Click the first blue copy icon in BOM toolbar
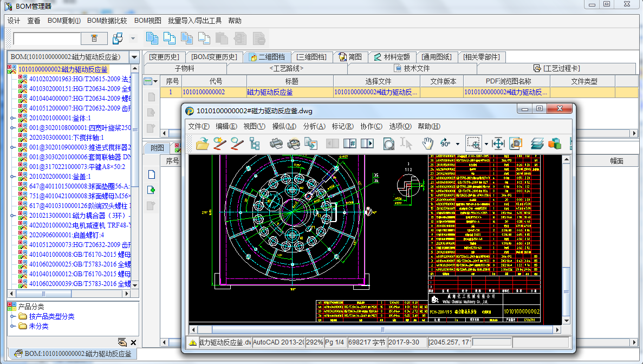 tap(152, 38)
